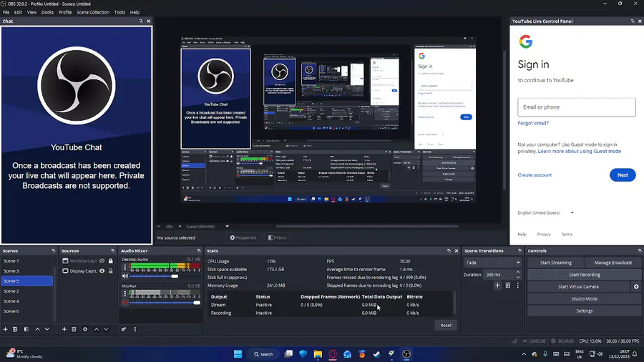Toggle lock on Window Capture source

click(110, 261)
